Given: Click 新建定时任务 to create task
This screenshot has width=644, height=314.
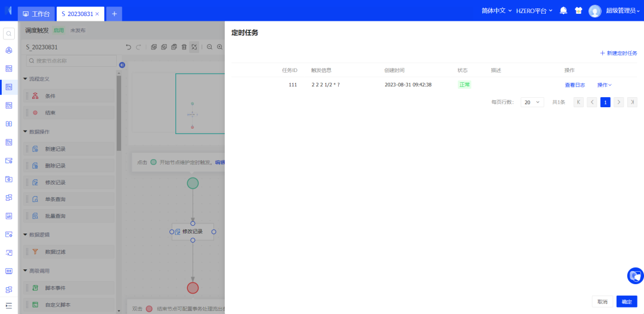Looking at the screenshot, I should [x=618, y=54].
